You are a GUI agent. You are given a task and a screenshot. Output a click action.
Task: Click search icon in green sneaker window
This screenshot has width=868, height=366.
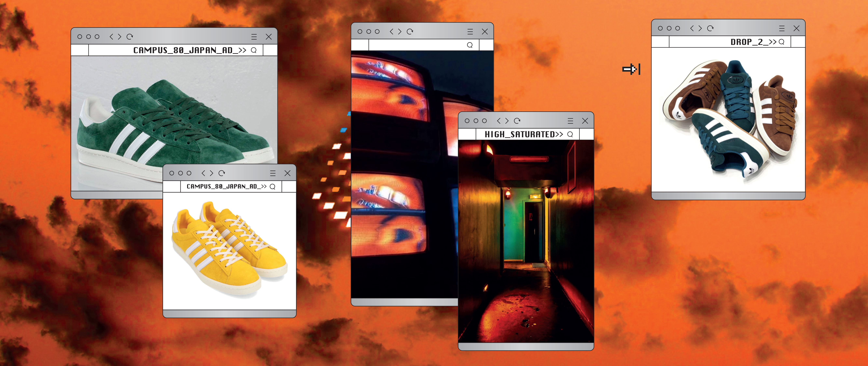[x=254, y=50]
